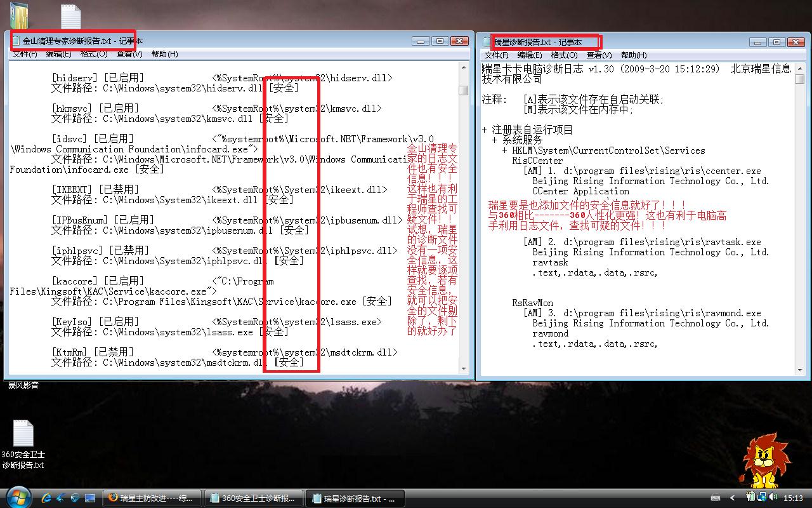The width and height of the screenshot is (812, 508).
Task: Open 帮助(H) menu in 金山清理专家 Notepad window
Action: [164, 54]
